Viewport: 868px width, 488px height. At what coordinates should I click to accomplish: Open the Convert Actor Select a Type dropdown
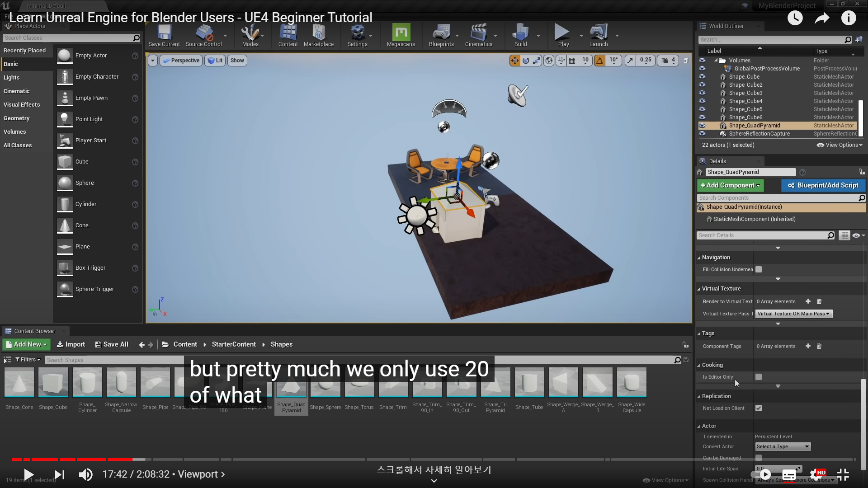coord(783,446)
